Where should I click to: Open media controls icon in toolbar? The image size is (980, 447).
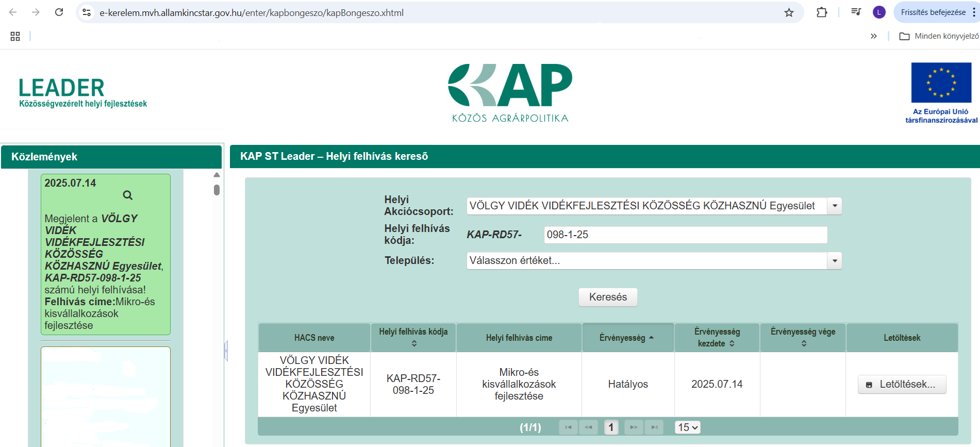coord(856,12)
